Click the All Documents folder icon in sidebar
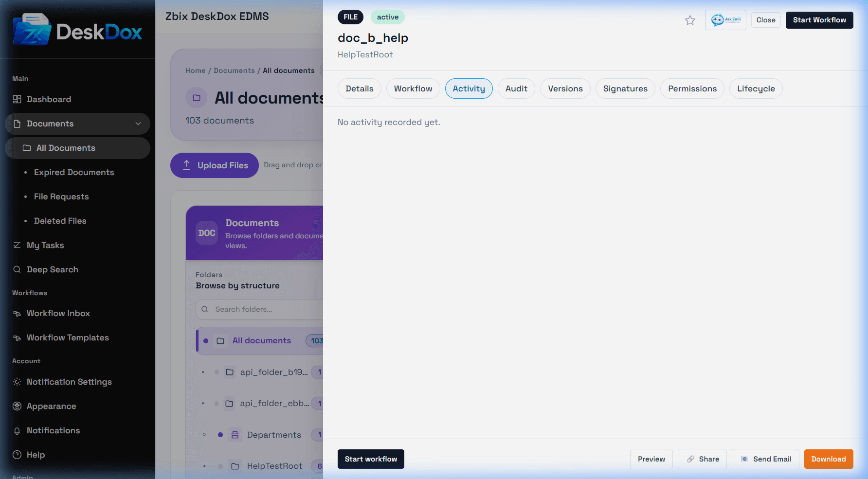868x479 pixels. point(27,148)
